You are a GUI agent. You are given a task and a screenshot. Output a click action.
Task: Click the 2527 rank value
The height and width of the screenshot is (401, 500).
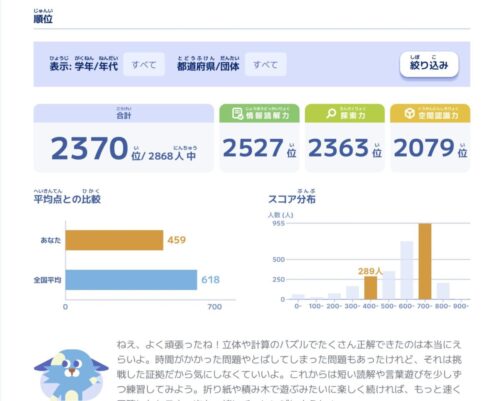[x=253, y=148]
